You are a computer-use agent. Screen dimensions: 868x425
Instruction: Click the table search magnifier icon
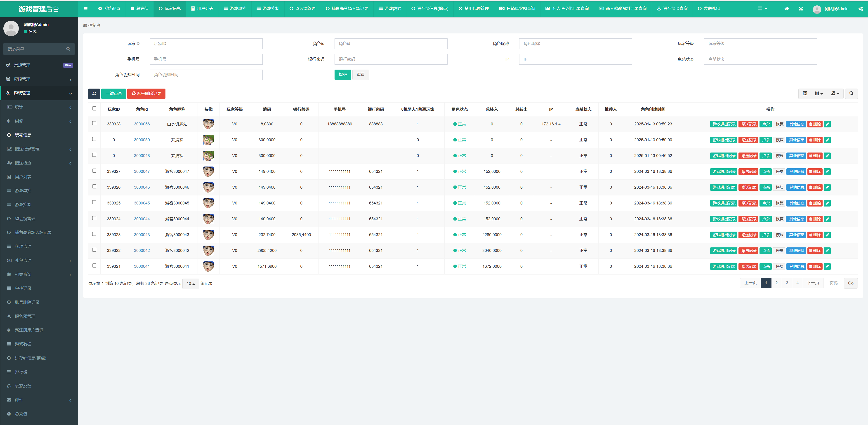pos(851,94)
